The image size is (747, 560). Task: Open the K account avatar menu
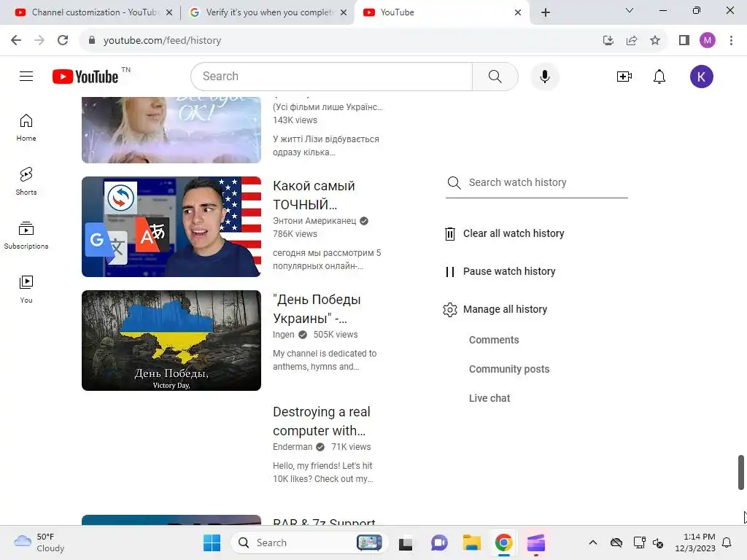point(701,77)
